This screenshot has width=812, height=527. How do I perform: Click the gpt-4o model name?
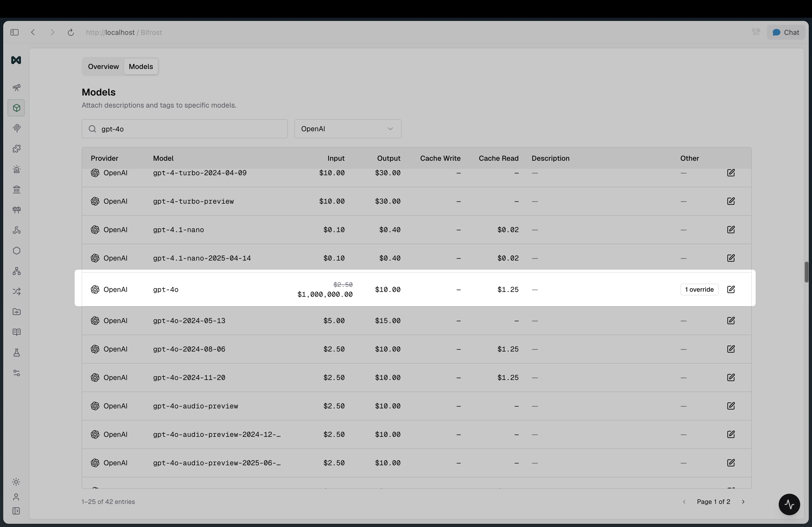tap(166, 290)
